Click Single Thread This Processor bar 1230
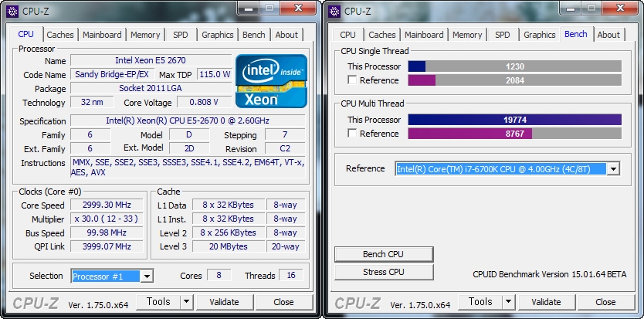This screenshot has height=319, width=644. pos(514,66)
